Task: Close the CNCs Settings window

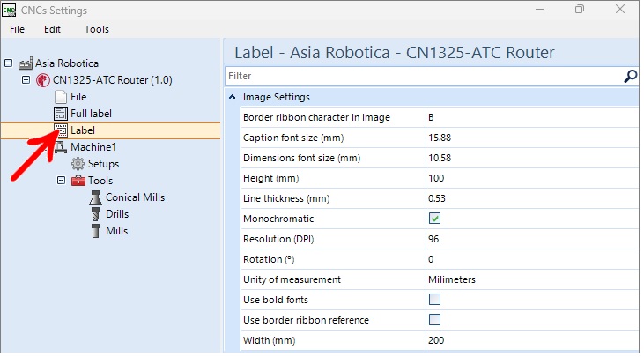Action: point(620,10)
